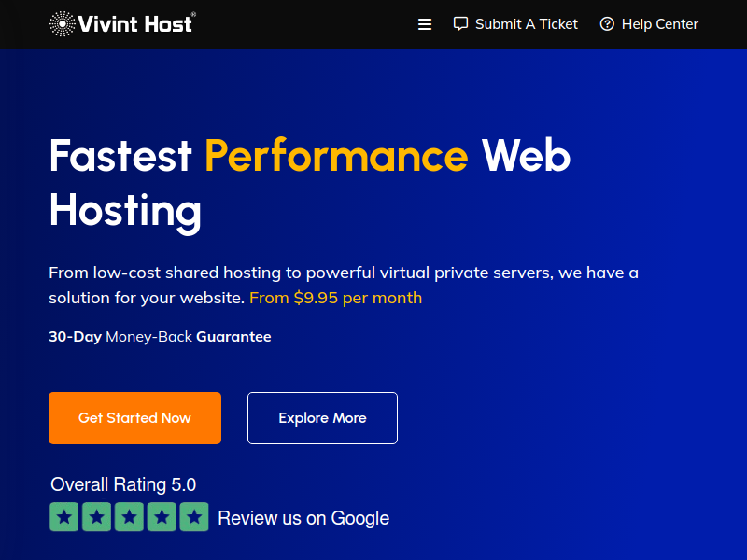Open the hamburger menu icon
This screenshot has width=747, height=560.
425,24
